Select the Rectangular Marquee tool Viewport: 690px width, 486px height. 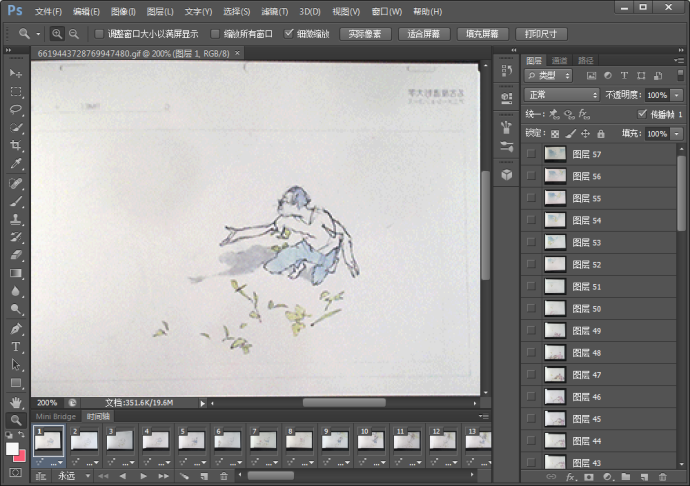point(16,92)
